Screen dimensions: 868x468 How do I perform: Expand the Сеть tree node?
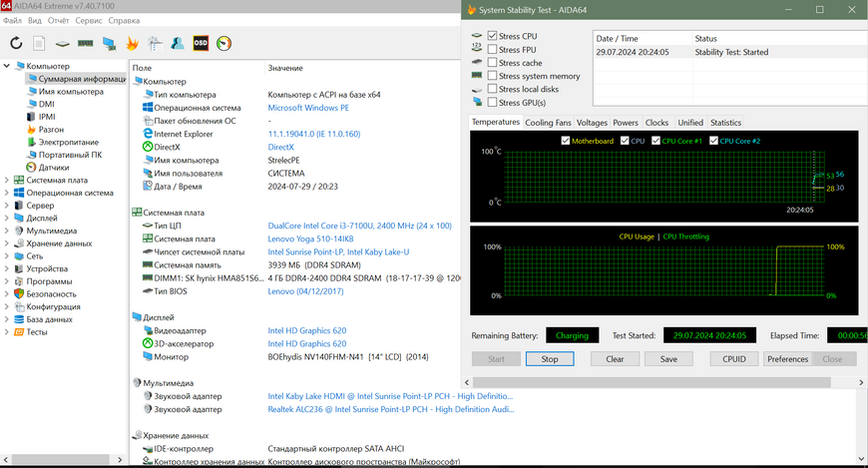tap(7, 256)
